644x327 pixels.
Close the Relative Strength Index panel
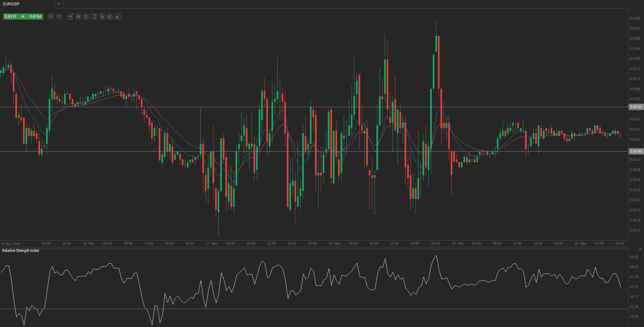pos(640,249)
